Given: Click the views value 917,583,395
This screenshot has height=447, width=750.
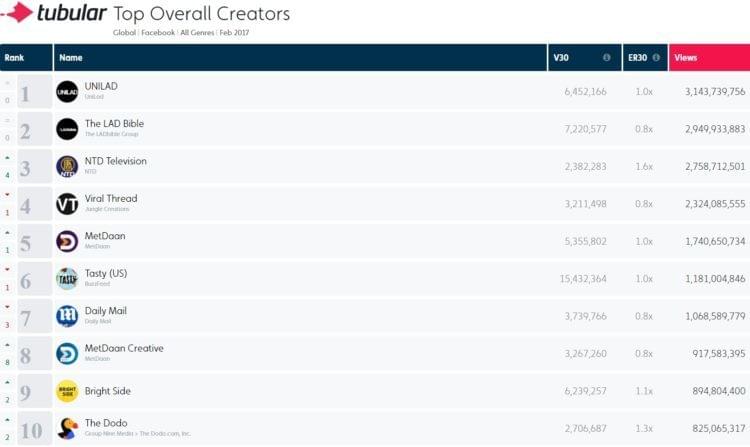Looking at the screenshot, I should point(719,354).
